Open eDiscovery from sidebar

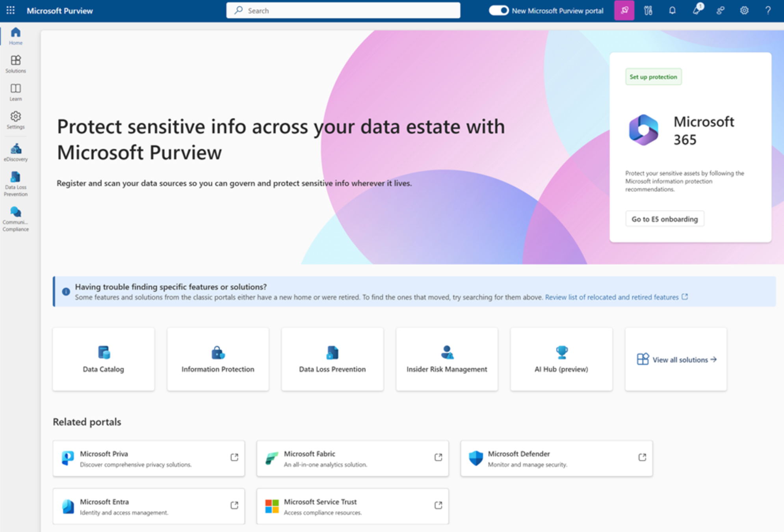coord(16,153)
